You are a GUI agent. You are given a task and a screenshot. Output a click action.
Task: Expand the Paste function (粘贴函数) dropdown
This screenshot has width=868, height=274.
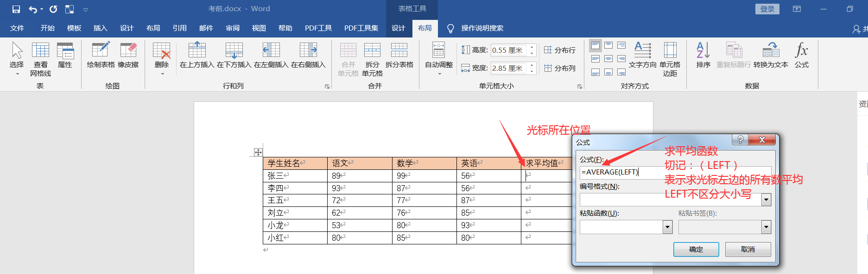pyautogui.click(x=667, y=227)
